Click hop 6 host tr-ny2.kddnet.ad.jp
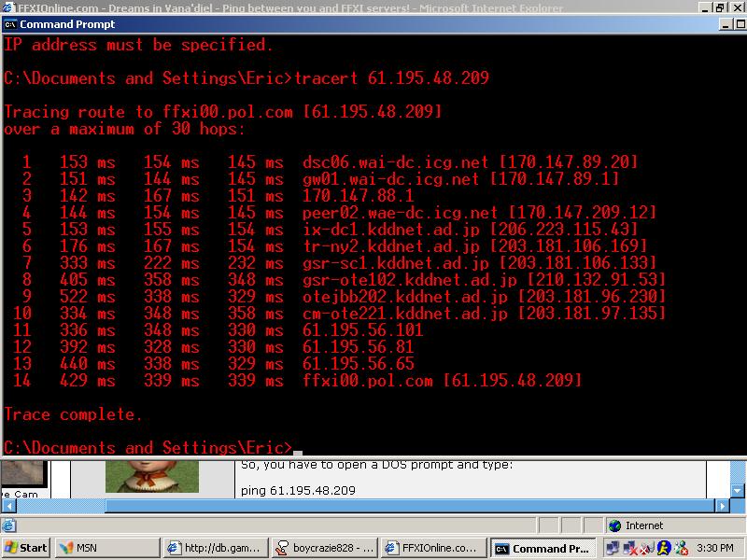The height and width of the screenshot is (560, 747). [x=390, y=246]
